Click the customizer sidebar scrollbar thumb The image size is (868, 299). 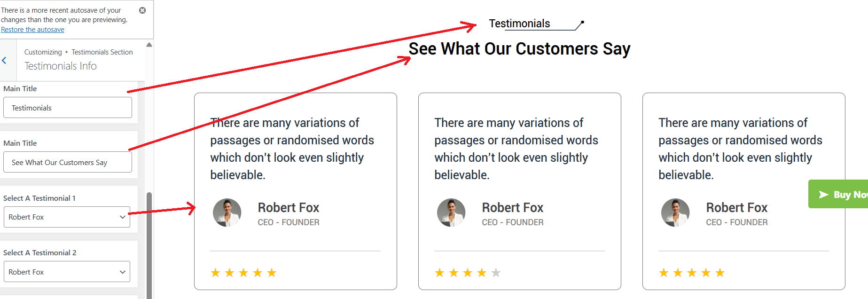pos(149,244)
